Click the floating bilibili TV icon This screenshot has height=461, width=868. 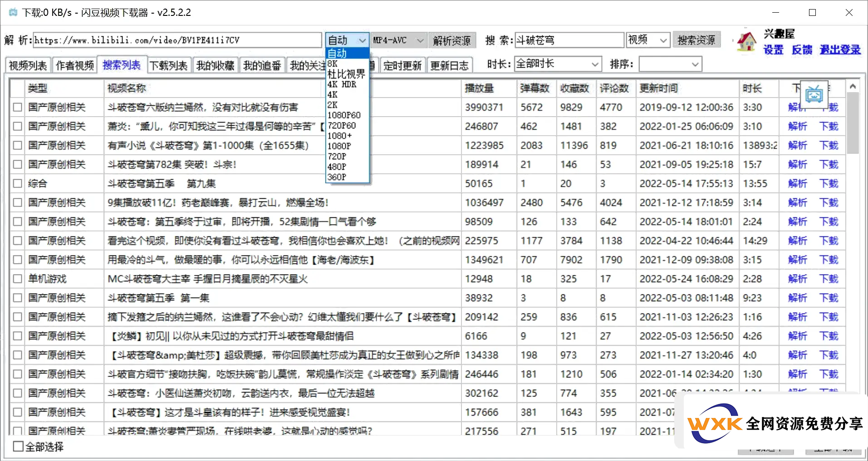click(x=814, y=94)
